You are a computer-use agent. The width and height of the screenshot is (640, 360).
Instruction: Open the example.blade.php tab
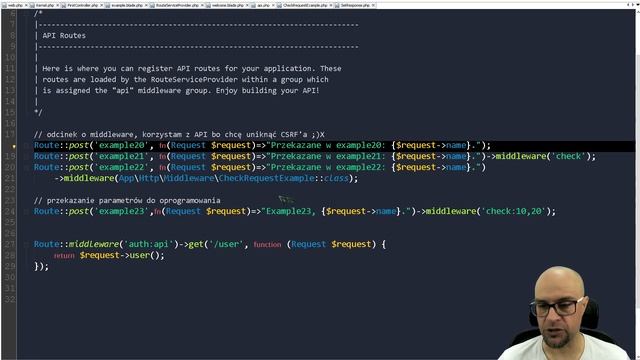pyautogui.click(x=127, y=5)
